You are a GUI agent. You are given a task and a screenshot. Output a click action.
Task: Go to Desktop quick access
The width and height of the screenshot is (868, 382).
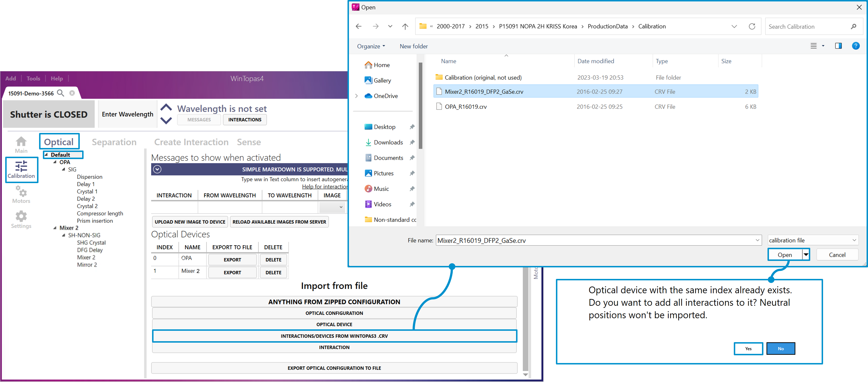(x=380, y=126)
